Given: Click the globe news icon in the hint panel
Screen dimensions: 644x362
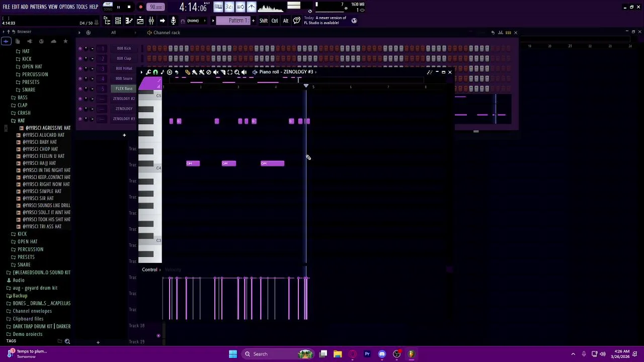Looking at the screenshot, I should tap(354, 21).
